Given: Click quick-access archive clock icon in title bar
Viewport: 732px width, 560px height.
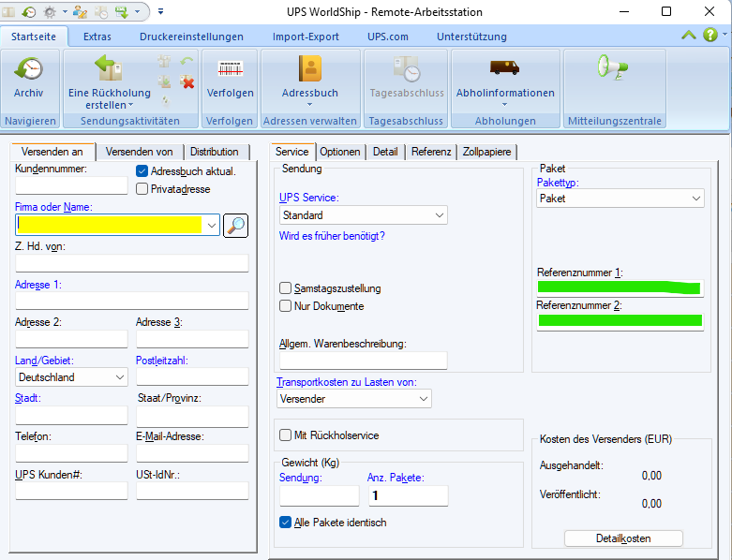Looking at the screenshot, I should (29, 11).
